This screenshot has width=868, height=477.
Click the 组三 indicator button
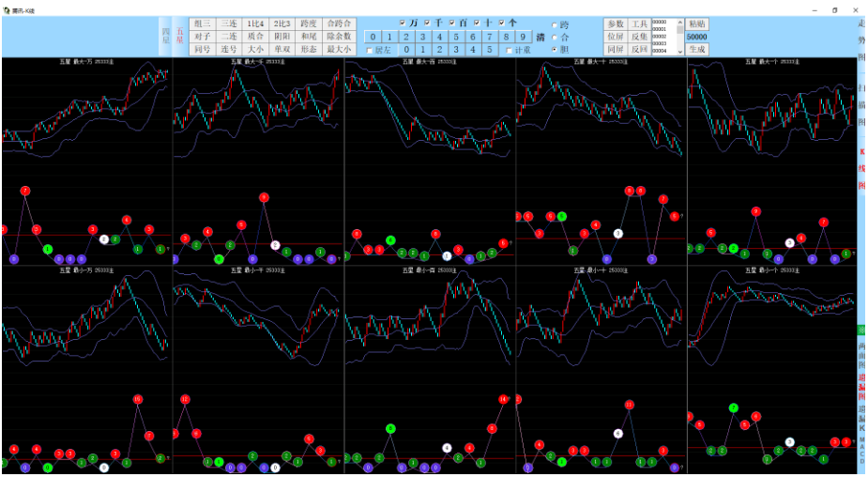tap(203, 23)
